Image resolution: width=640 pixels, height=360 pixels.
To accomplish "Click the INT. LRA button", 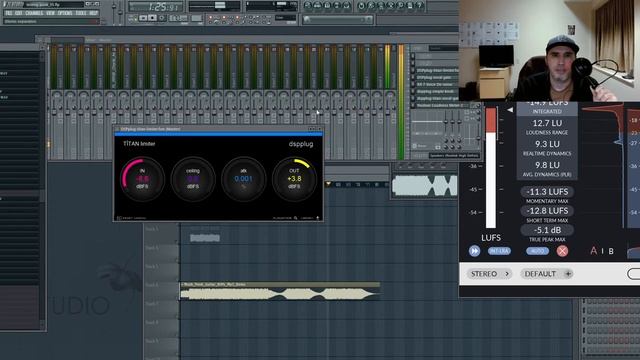I will [499, 251].
